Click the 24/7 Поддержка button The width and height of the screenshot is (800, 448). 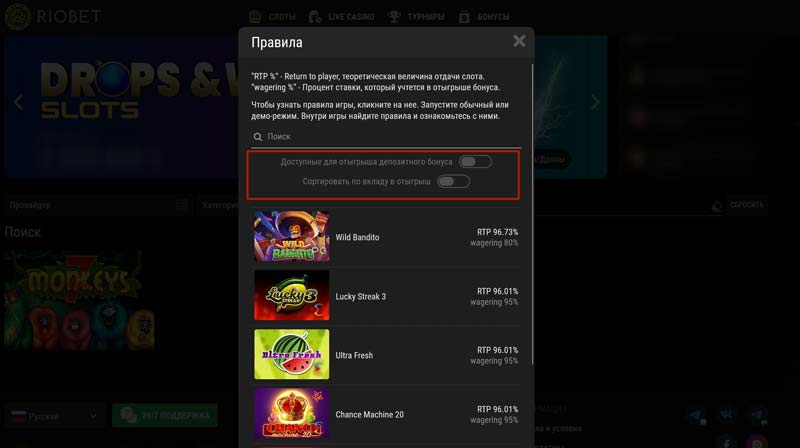165,415
